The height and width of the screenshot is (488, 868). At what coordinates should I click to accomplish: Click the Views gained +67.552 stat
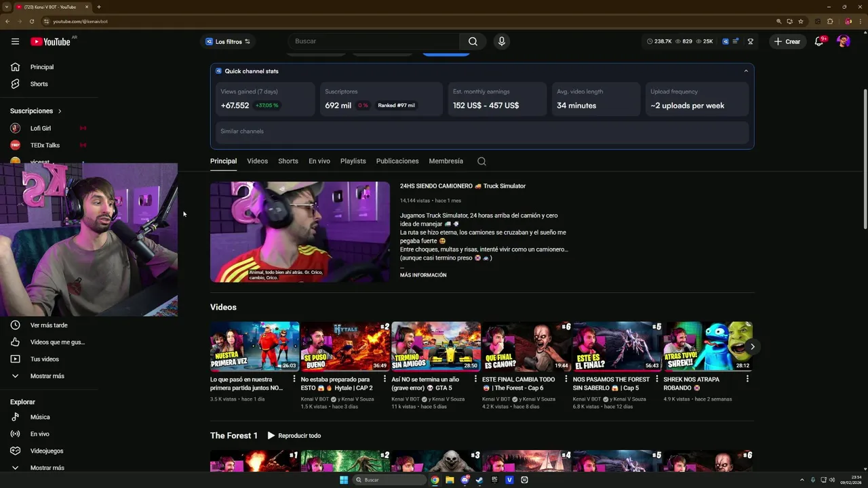pyautogui.click(x=265, y=99)
